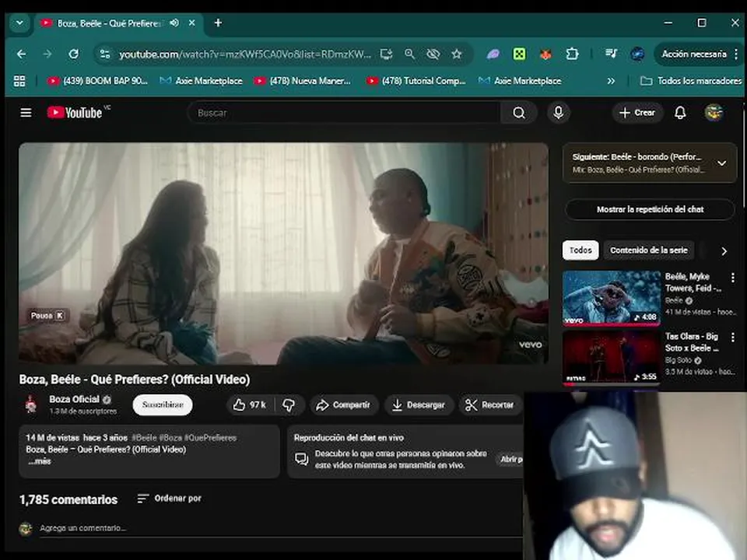Start voice search with microphone icon
Screen dimensions: 747x560
559,113
